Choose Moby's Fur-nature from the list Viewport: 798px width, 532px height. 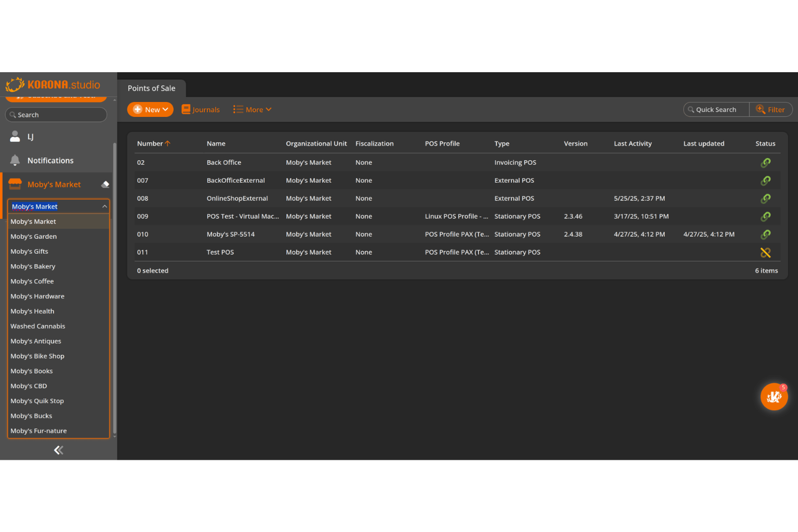[x=59, y=431]
